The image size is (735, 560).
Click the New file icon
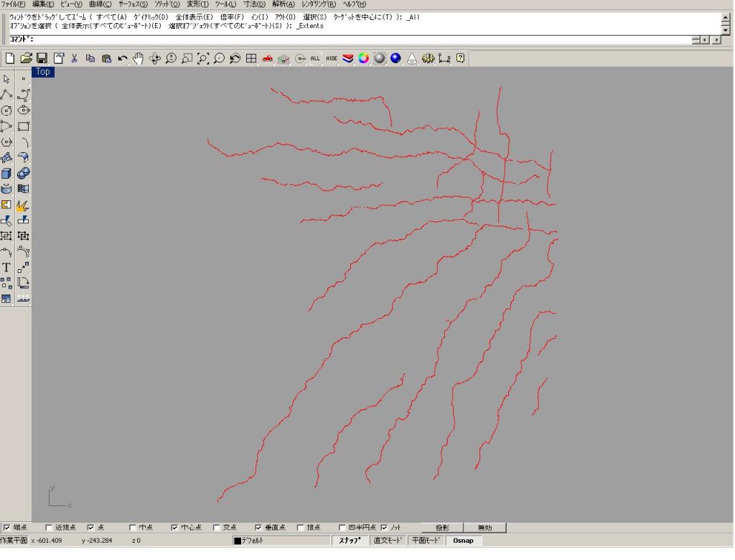point(10,58)
